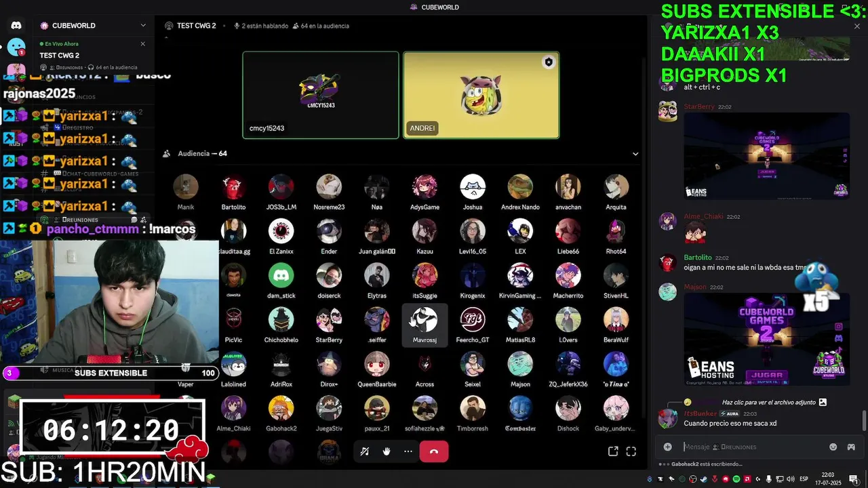Open Gabohack2 audience avatar
Screen dimensions: 868x488
281,409
